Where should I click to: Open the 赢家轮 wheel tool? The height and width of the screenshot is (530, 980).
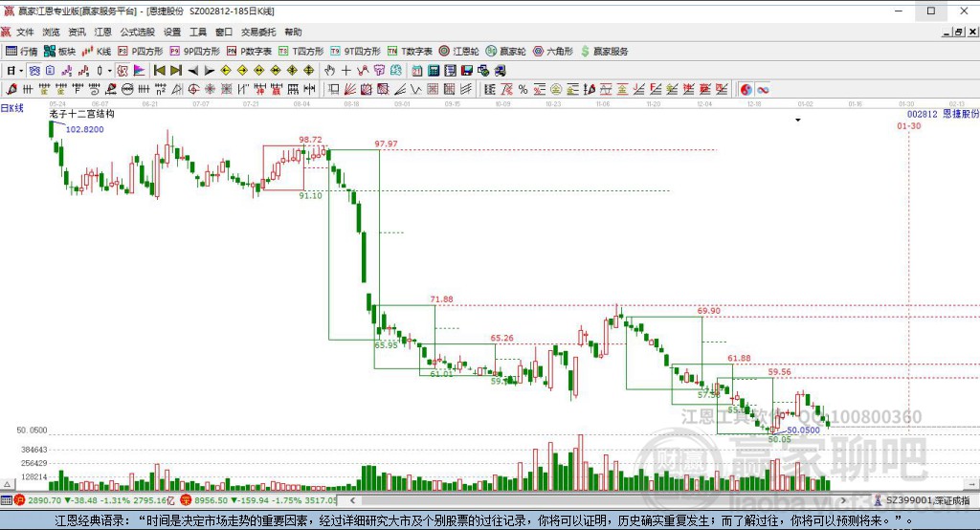click(506, 52)
